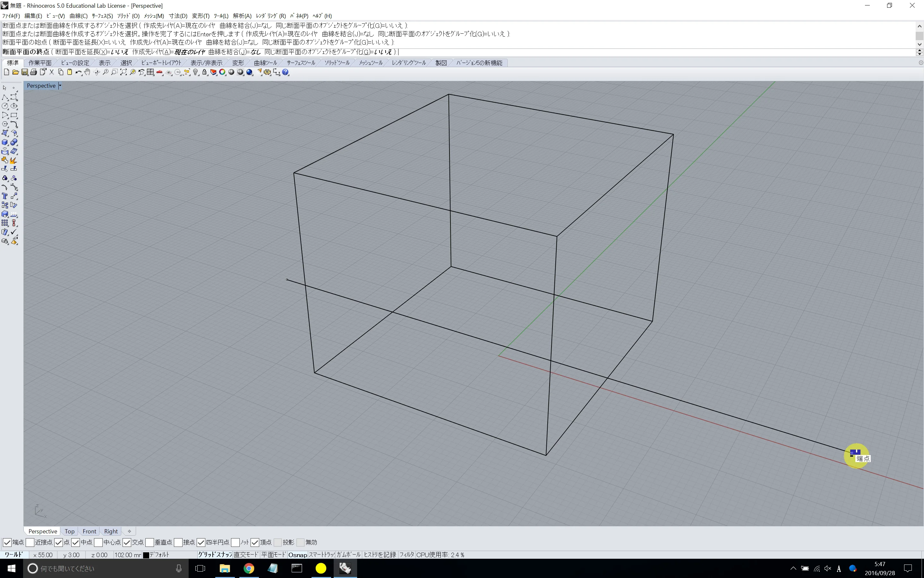The width and height of the screenshot is (924, 578).
Task: Click the light bulb visibility icon
Action: coord(195,72)
